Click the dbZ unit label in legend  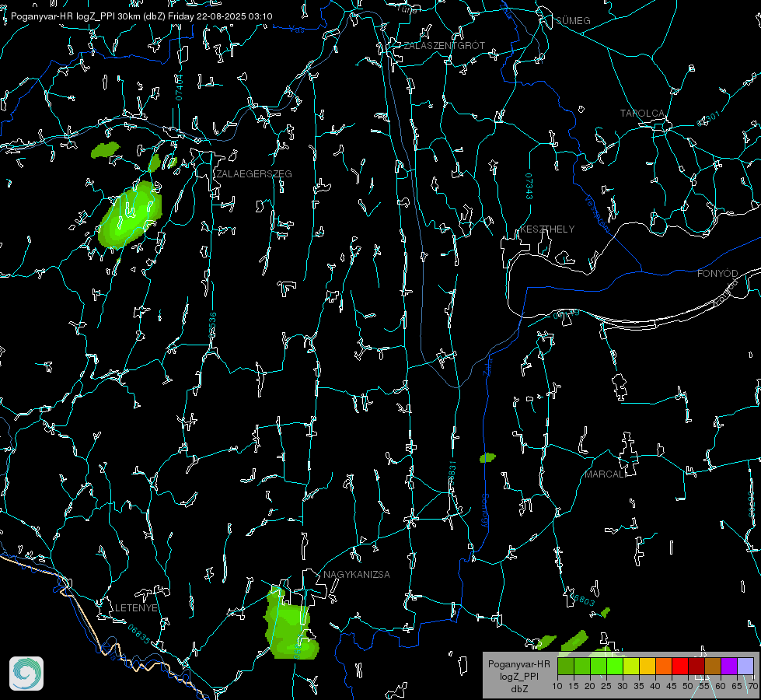pos(518,689)
